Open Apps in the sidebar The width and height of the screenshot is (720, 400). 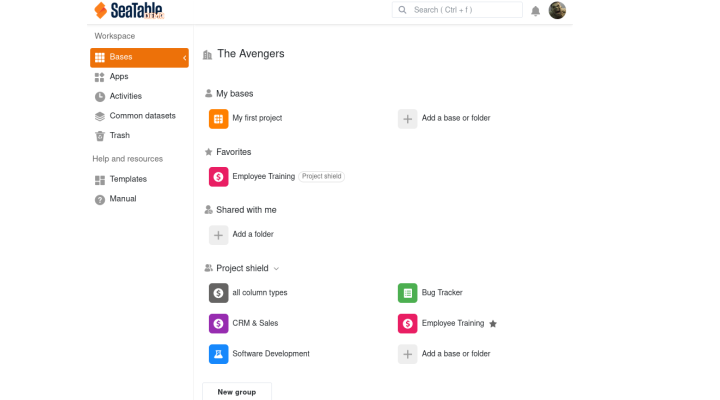(119, 77)
